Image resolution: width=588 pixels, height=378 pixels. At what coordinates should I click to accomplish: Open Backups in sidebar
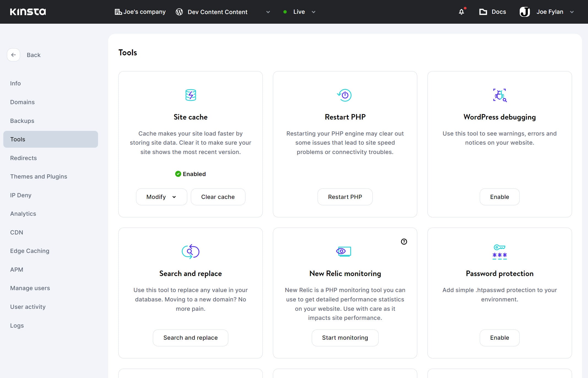coord(22,121)
